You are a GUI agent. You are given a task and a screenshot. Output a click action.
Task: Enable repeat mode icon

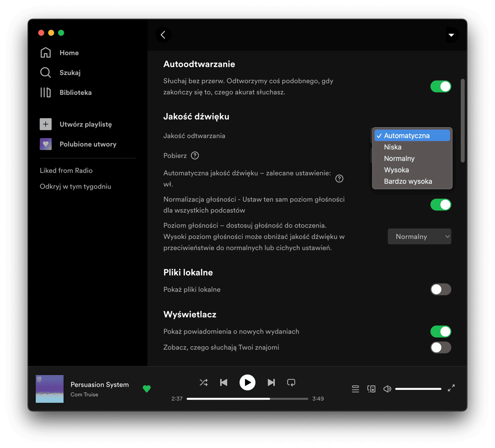coord(291,382)
